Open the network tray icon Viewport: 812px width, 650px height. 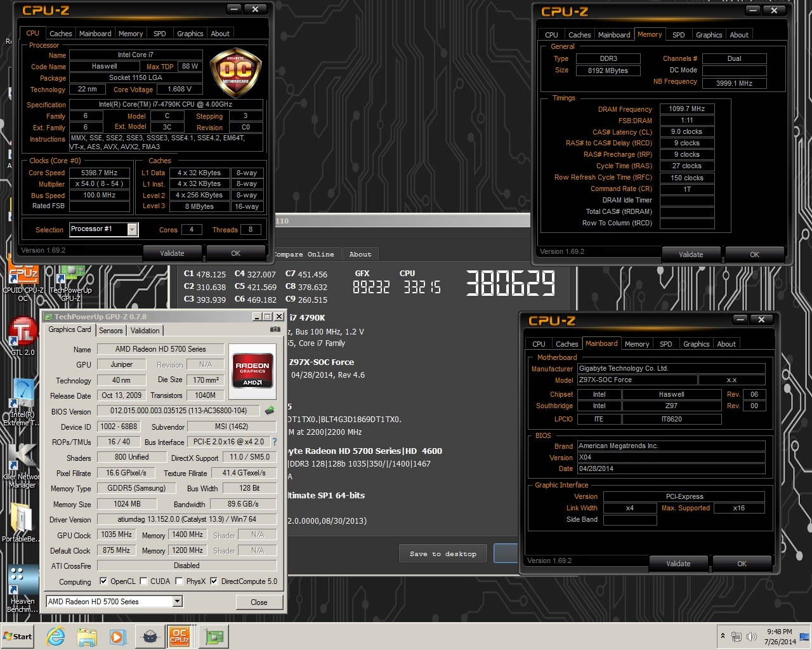pyautogui.click(x=737, y=637)
